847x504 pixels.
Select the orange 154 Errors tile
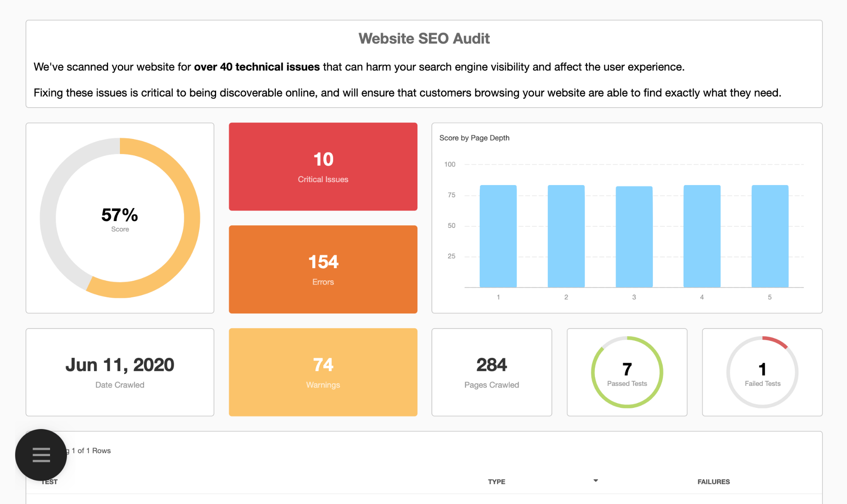tap(323, 269)
